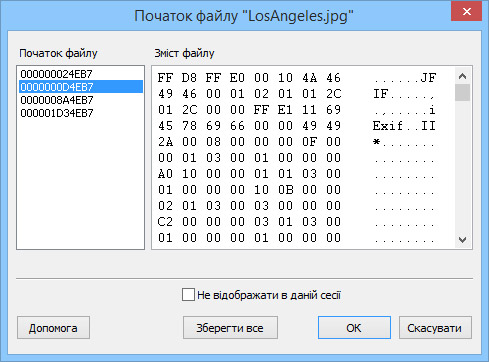Click the hex view scroll up arrow

pyautogui.click(x=462, y=76)
